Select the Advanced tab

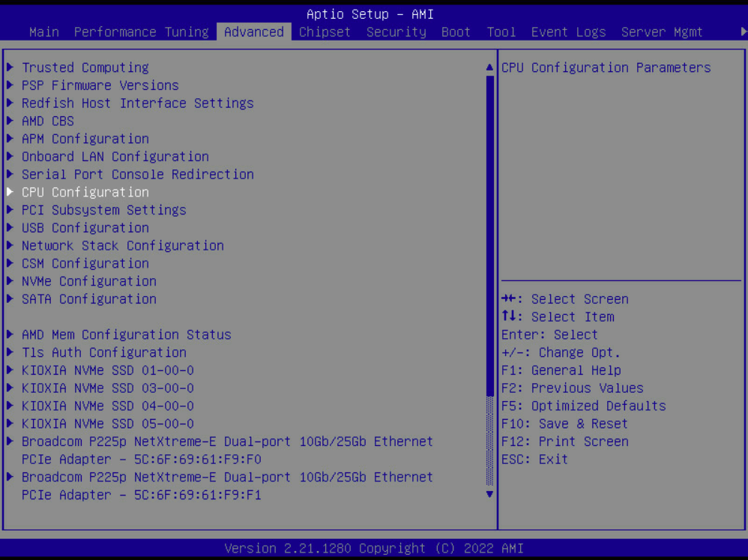coord(254,32)
